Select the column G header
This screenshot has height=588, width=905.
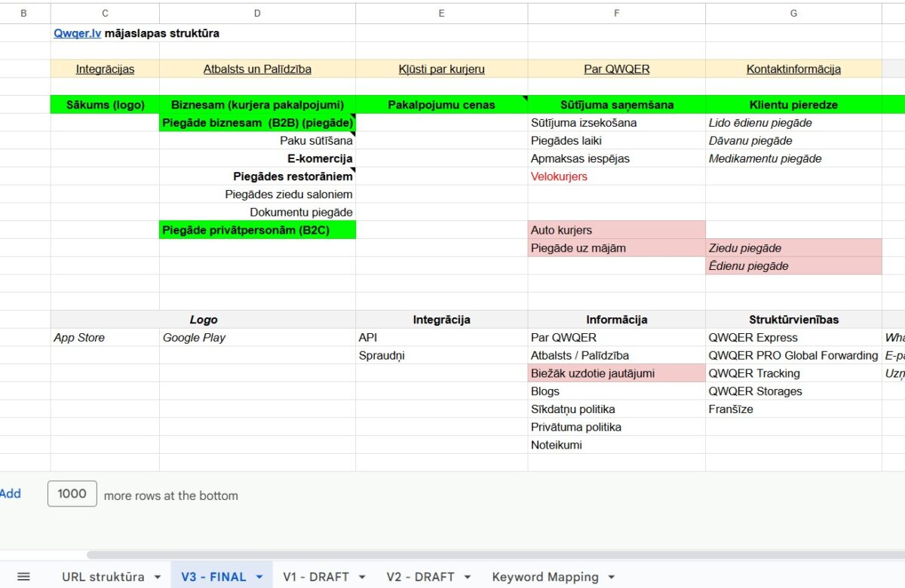793,13
